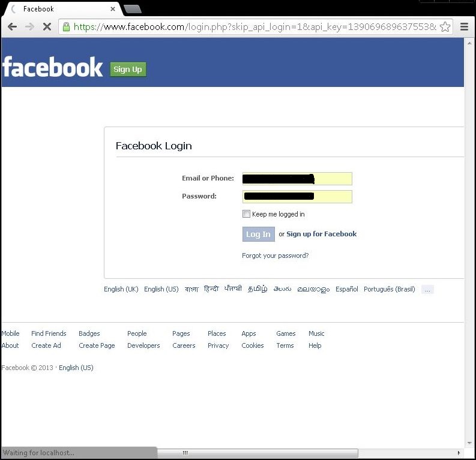Open the Find Friends footer link

click(x=49, y=333)
